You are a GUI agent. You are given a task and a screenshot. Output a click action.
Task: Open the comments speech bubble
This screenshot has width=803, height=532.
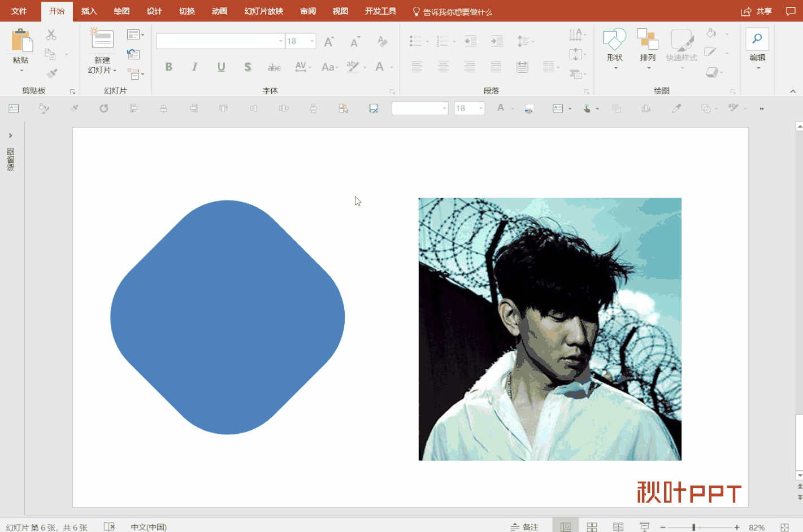(x=791, y=11)
